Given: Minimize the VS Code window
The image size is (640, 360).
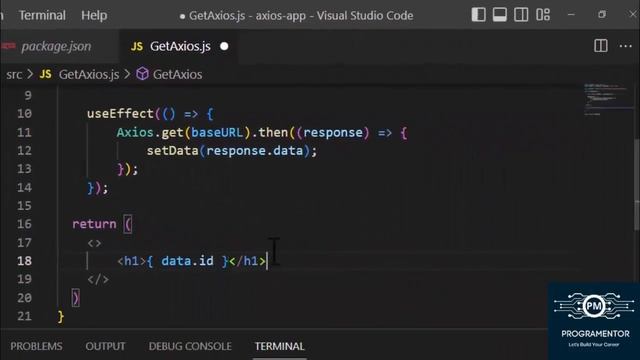Looking at the screenshot, I should pyautogui.click(x=571, y=15).
